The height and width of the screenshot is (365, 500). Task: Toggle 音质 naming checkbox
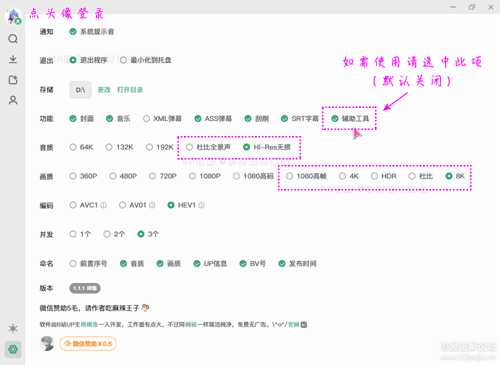(123, 263)
